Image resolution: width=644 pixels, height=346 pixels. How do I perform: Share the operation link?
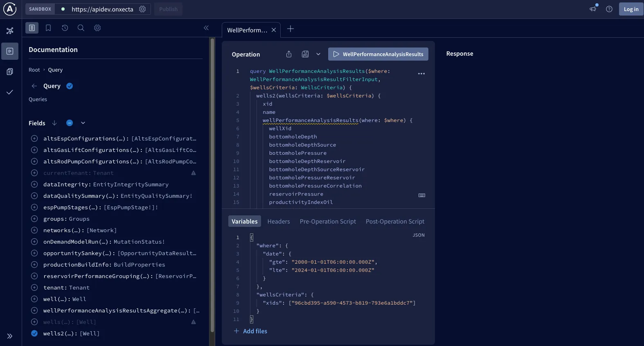tap(289, 54)
